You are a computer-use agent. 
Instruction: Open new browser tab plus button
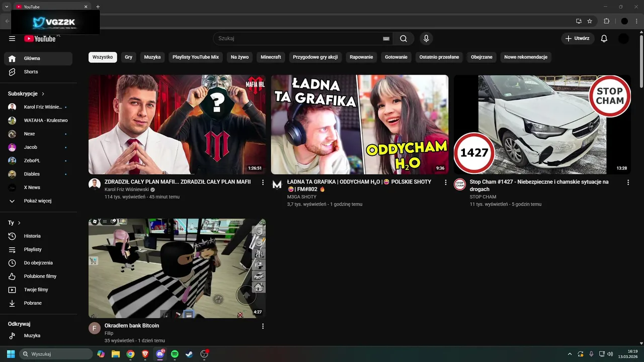(x=98, y=7)
